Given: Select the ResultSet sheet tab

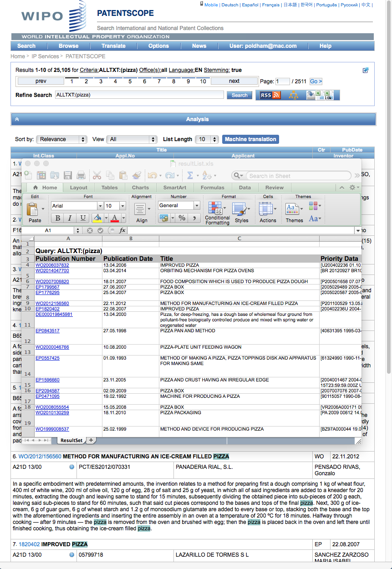Looking at the screenshot, I should (71, 440).
